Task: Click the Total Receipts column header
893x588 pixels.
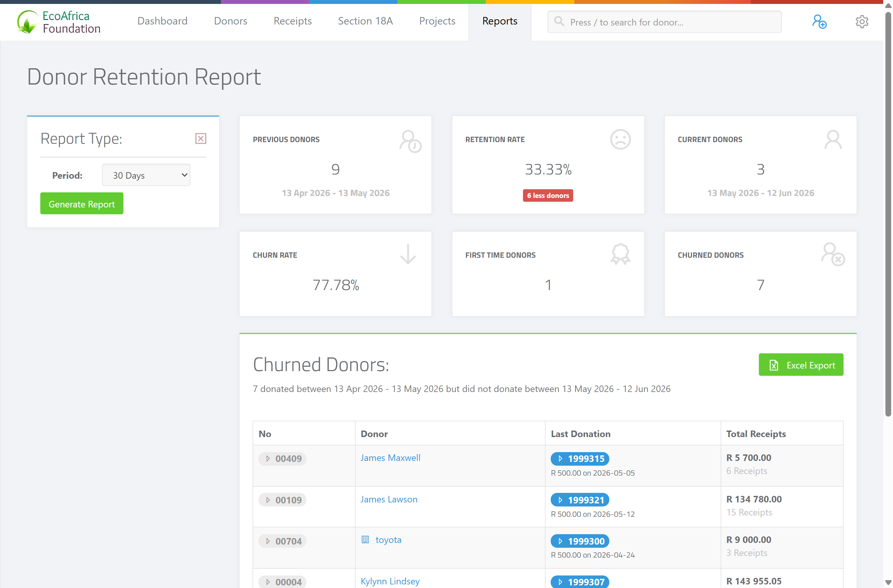Action: [x=756, y=434]
